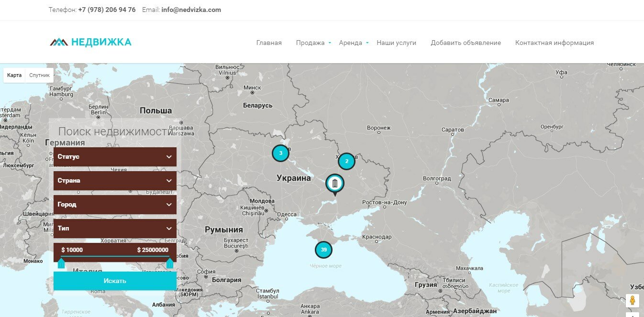
Task: Click phone number +7 (978) 206 94 76
Action: [x=107, y=10]
